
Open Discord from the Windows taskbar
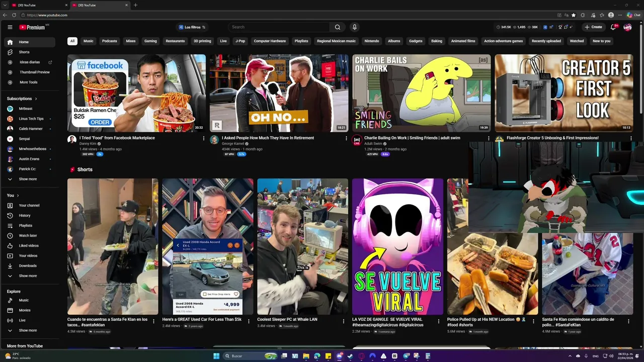coord(340,356)
